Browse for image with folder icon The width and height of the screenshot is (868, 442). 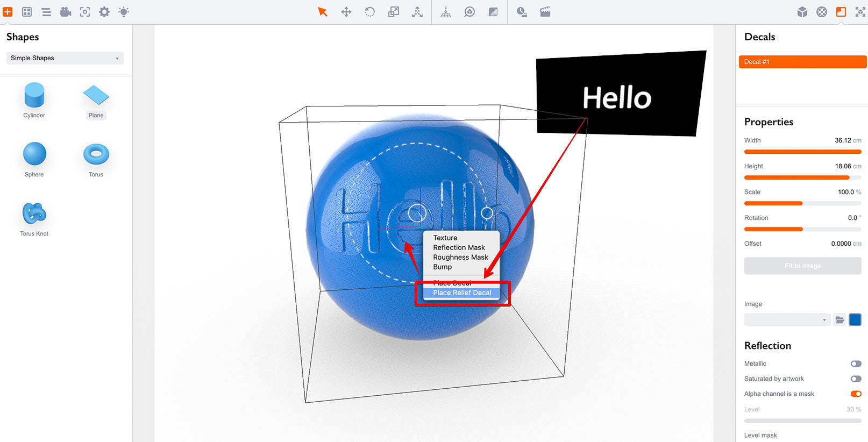pyautogui.click(x=839, y=320)
